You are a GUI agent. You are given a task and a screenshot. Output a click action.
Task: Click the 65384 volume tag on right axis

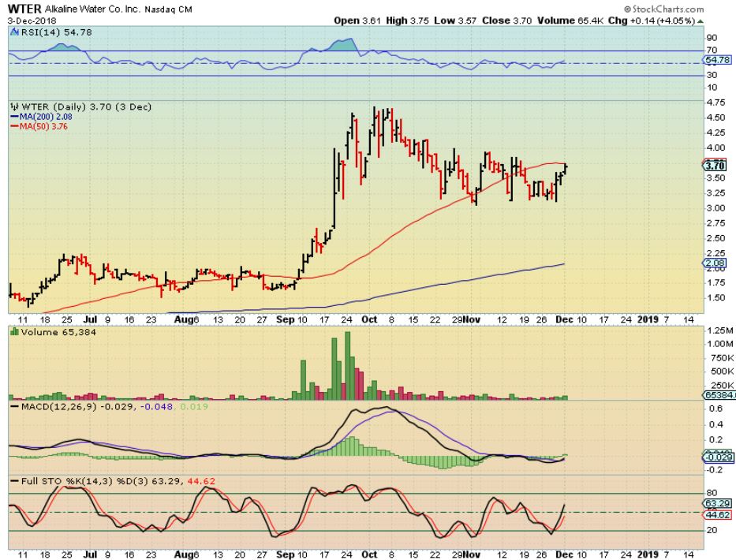click(715, 395)
